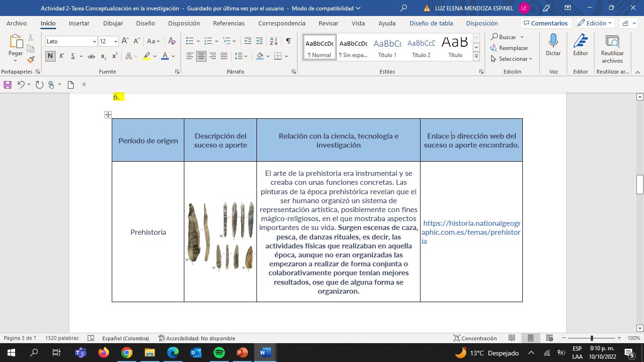This screenshot has height=362, width=644.
Task: Click the Comentarios button
Action: tap(546, 23)
